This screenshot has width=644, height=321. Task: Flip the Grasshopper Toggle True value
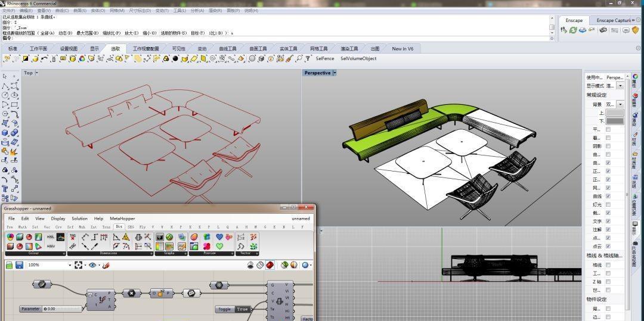(x=243, y=309)
